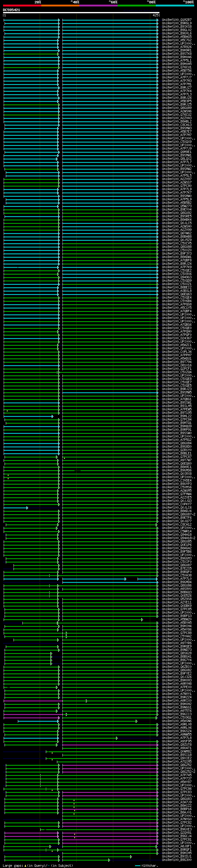This screenshot has height=868, width=197.
Task: Click the UniRef100_Q2QV81 label
Action: tap(177, 833)
